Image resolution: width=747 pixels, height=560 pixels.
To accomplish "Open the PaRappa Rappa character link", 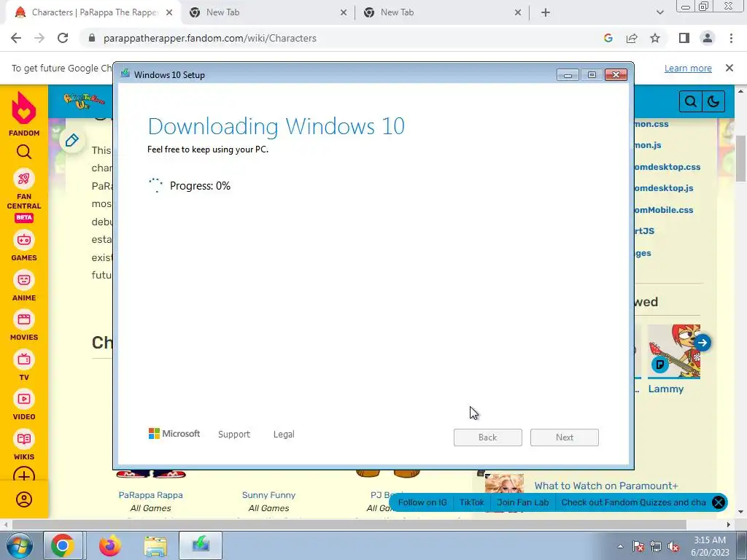I will (150, 495).
